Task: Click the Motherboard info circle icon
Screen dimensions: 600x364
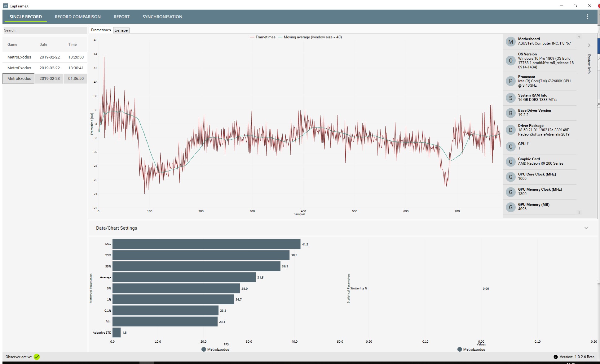Action: point(510,41)
